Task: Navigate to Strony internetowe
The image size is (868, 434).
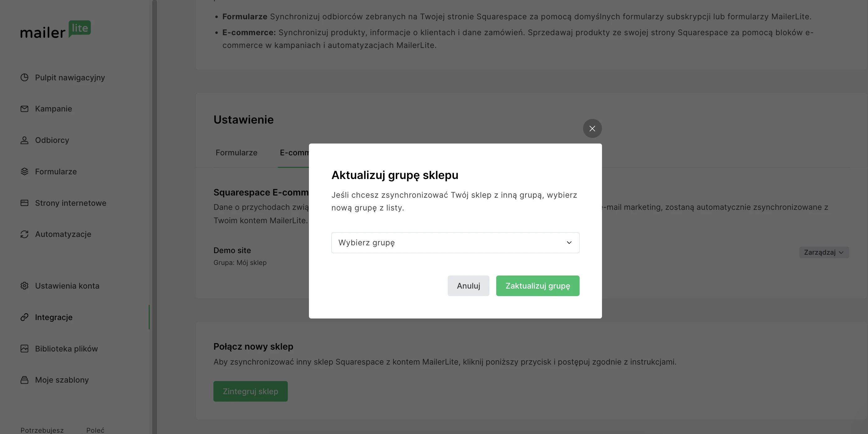Action: coord(70,203)
